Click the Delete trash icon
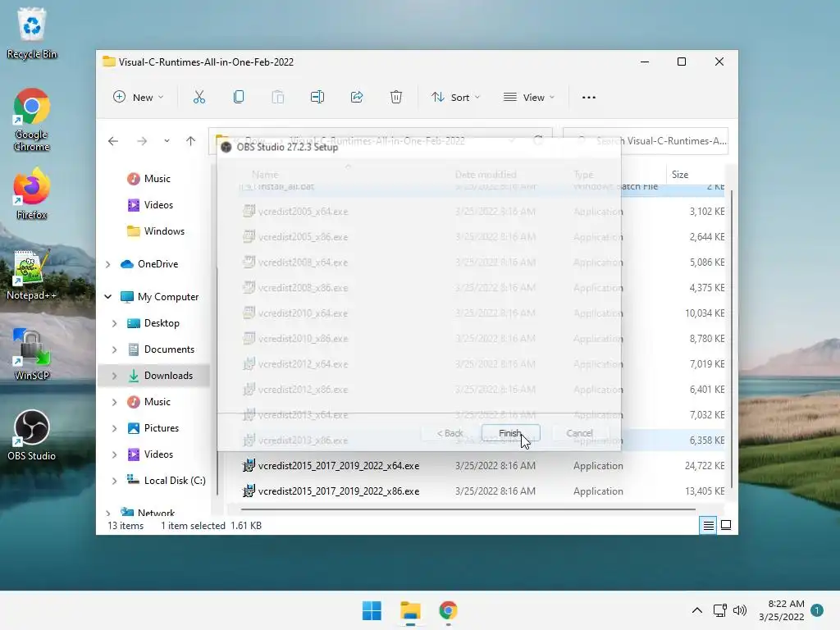The image size is (840, 630). point(396,97)
